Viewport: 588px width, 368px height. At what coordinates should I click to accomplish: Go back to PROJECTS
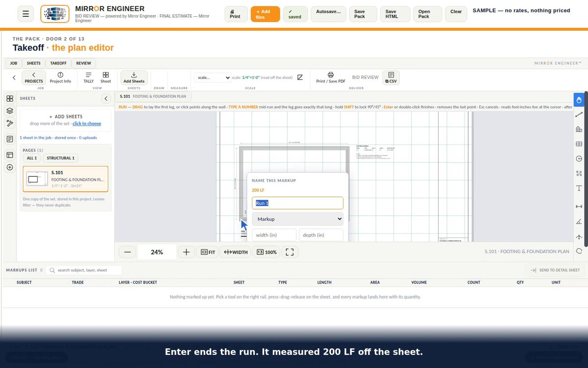coord(34,78)
